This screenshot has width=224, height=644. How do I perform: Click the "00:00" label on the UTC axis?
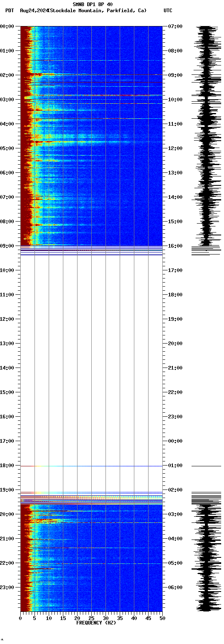tap(175, 441)
